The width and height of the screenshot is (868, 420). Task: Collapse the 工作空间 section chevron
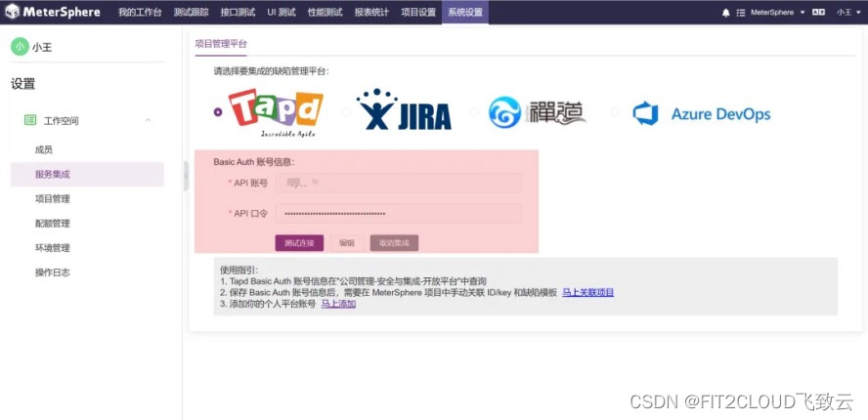click(149, 120)
